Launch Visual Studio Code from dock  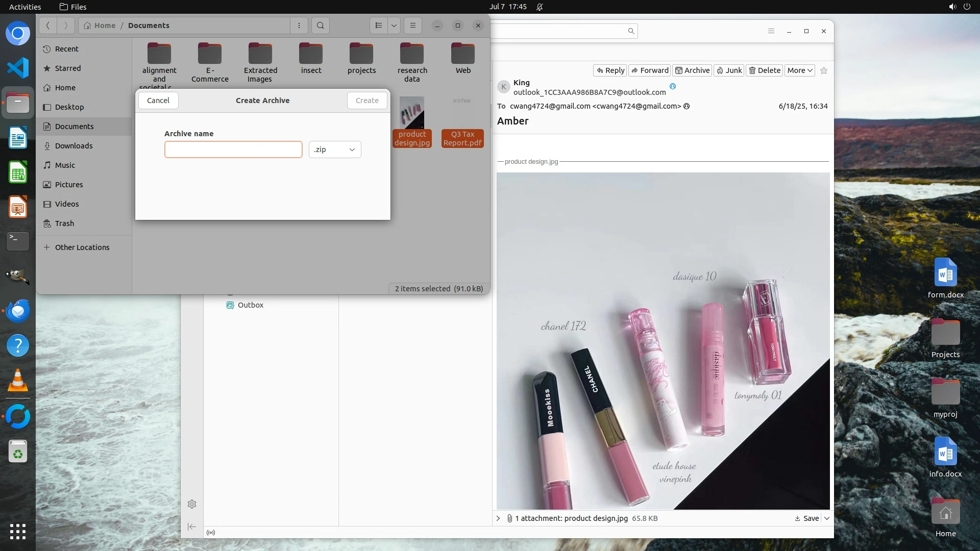click(18, 68)
